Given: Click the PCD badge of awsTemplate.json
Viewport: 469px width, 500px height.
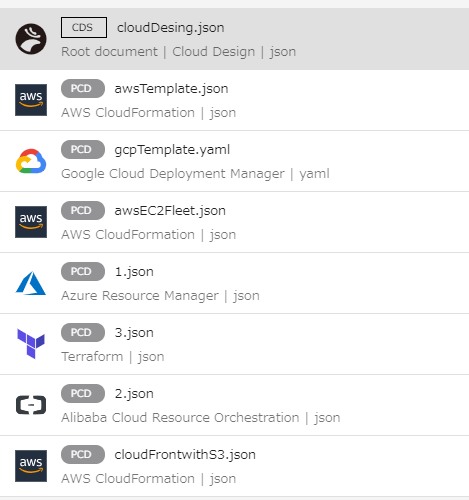Looking at the screenshot, I should (83, 88).
